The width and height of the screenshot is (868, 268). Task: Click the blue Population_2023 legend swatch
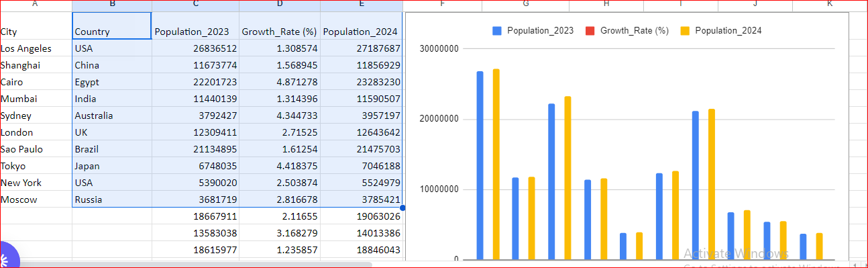[x=497, y=31]
